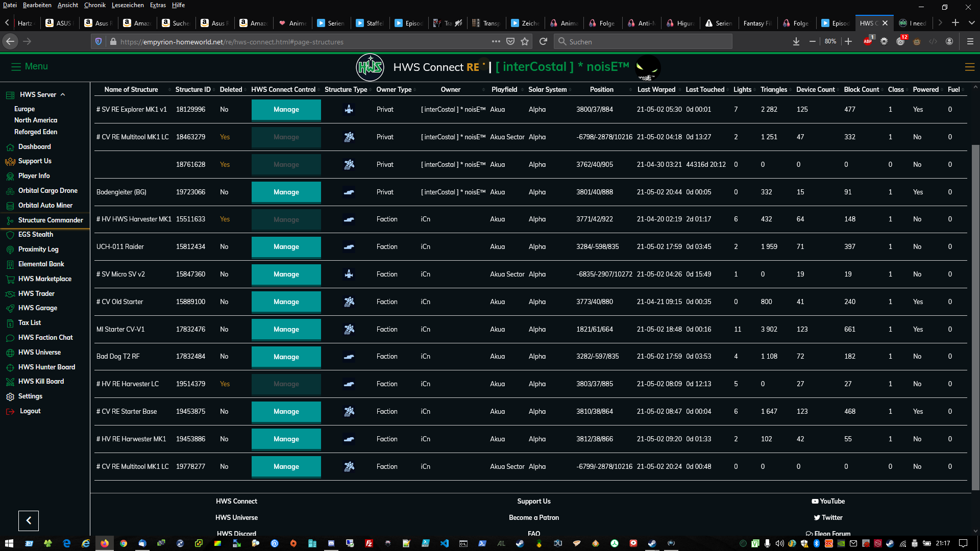Open HWS Universe footer link
Screen dimensions: 980x551
pyautogui.click(x=236, y=518)
